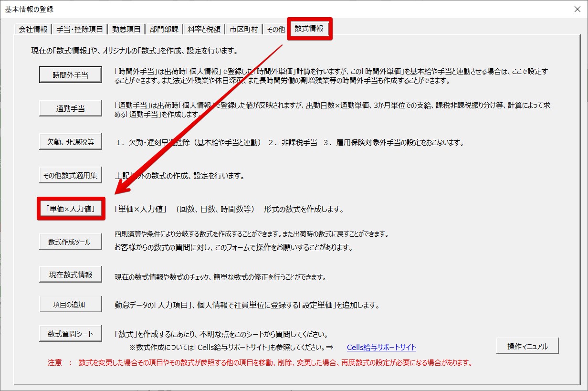Screen dimensions: 588x391
Task: Open the 手当・控除項目 tab
Action: (x=80, y=29)
